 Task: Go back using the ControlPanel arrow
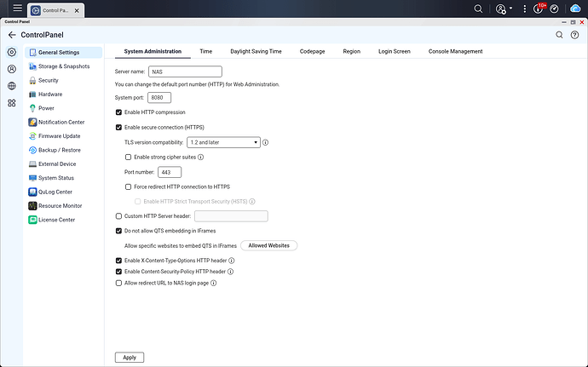[12, 35]
